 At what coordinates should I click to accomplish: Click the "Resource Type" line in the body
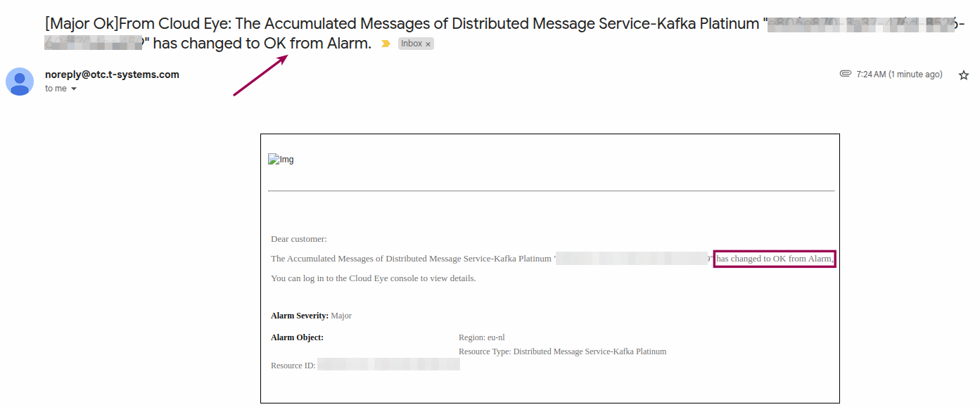tap(562, 351)
